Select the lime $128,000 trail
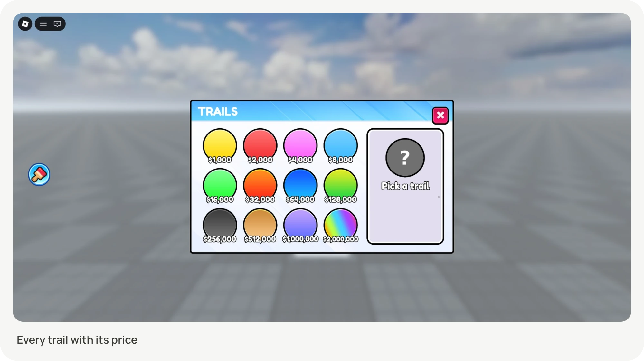 pyautogui.click(x=341, y=186)
